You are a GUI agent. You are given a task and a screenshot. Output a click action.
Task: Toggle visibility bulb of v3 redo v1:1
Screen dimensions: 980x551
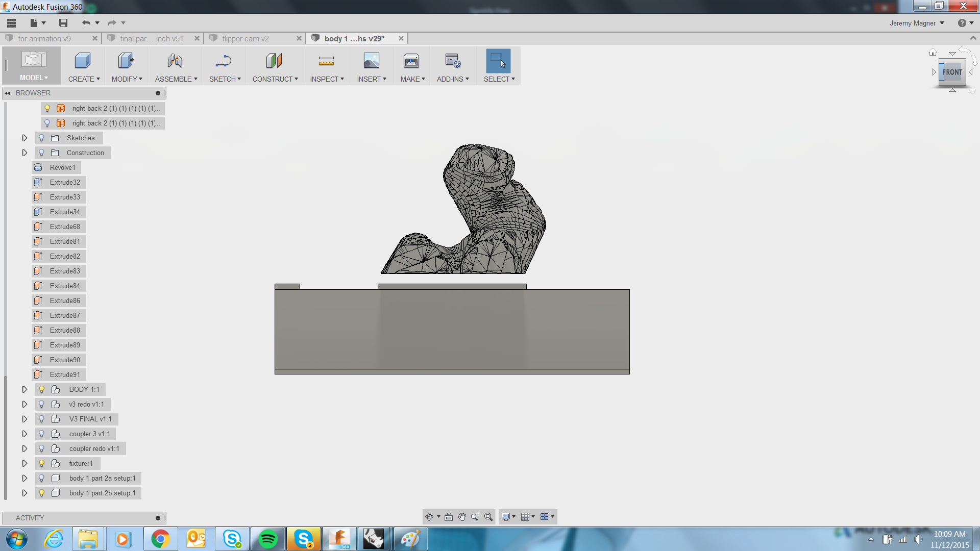(42, 404)
